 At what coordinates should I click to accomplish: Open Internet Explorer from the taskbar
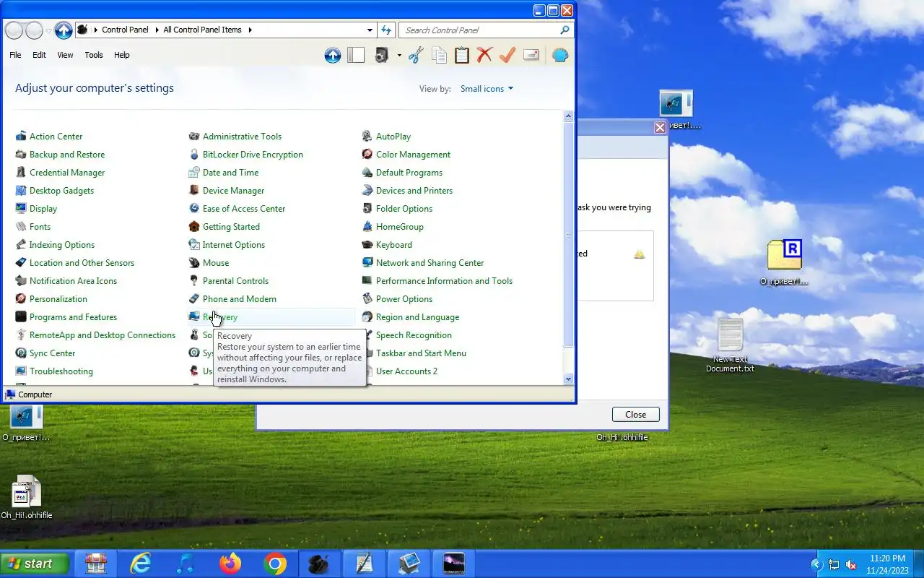pyautogui.click(x=140, y=564)
